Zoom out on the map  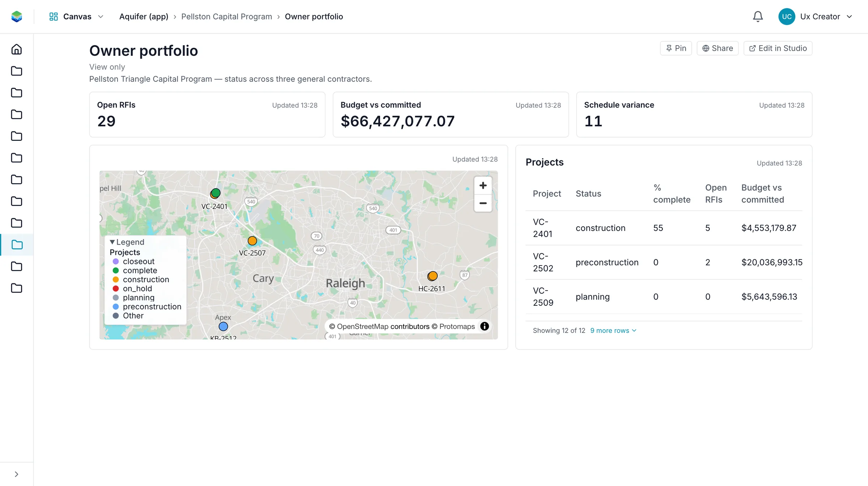pos(483,203)
